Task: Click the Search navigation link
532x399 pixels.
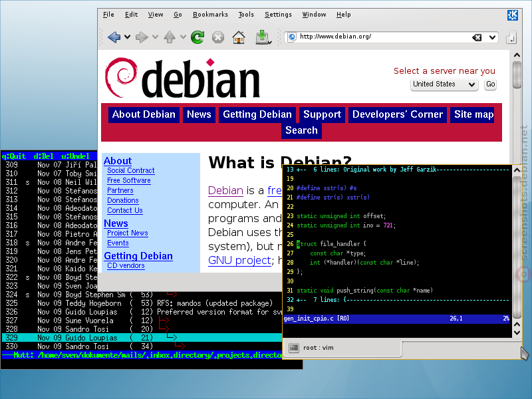Action: click(301, 130)
